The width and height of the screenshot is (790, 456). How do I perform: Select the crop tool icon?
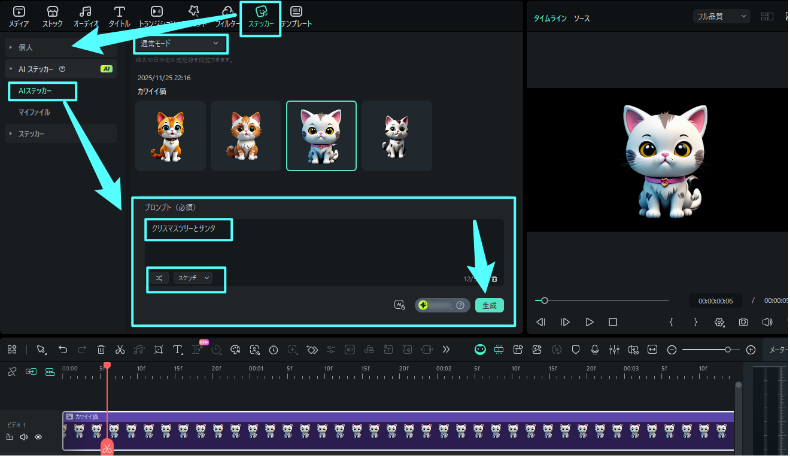coord(158,349)
